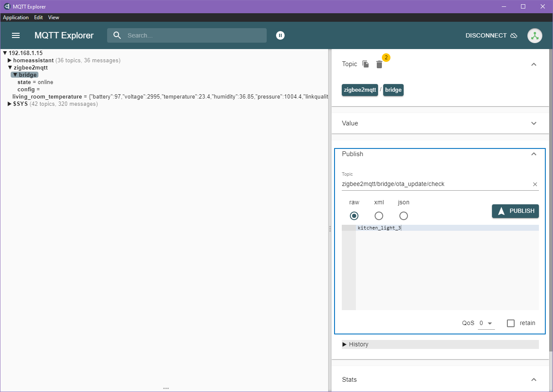Viewport: 553px width, 392px height.
Task: Expand the homeassistant topic node
Action: (10, 61)
